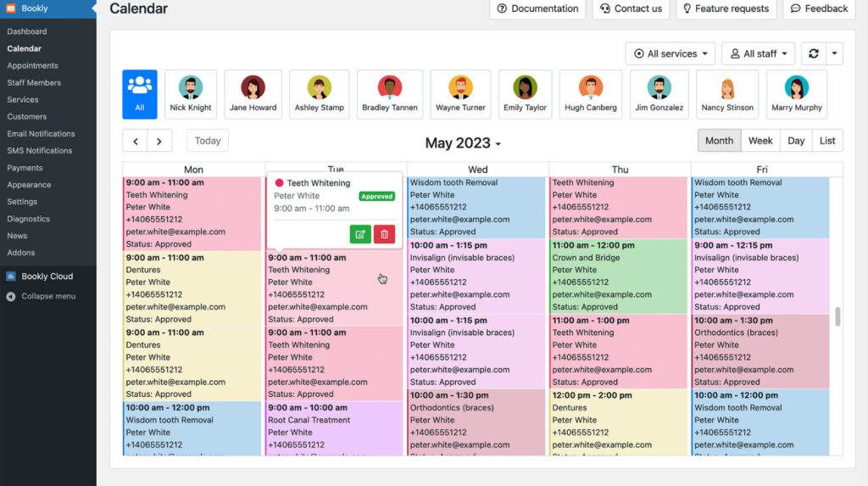Open the May 2023 month picker
The height and width of the screenshot is (486, 868).
[x=463, y=143]
